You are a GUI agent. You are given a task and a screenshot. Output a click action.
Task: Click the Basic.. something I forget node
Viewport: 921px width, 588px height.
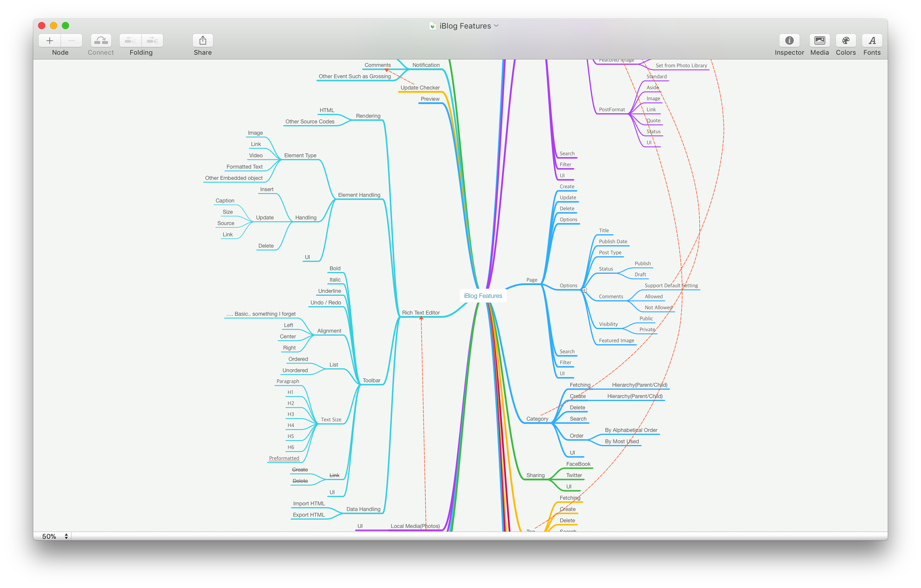(261, 314)
